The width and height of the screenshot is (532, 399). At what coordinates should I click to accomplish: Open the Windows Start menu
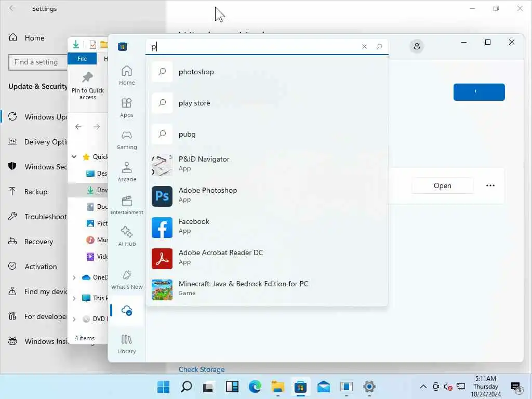[x=163, y=387]
